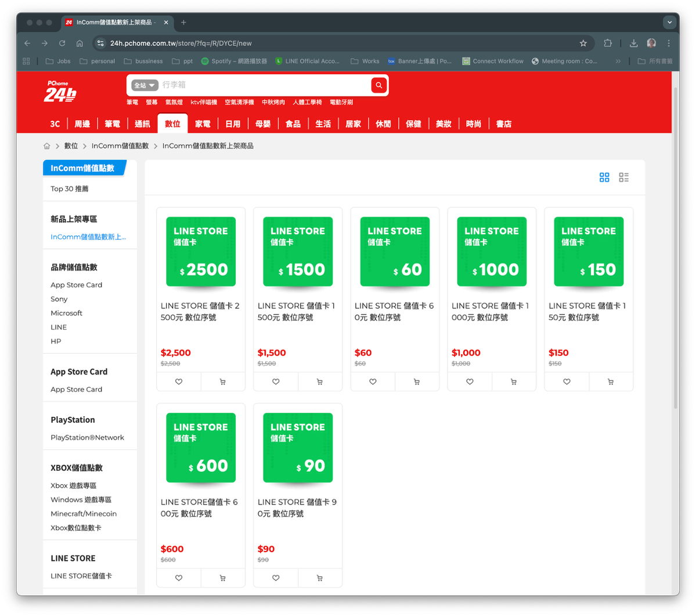Click the home icon in breadcrumb
696x616 pixels.
point(46,146)
